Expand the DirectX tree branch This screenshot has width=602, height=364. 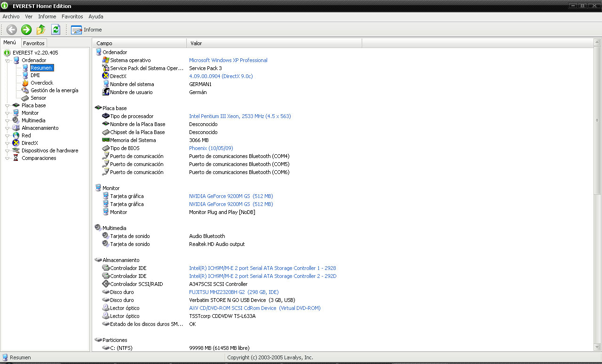[x=8, y=143]
